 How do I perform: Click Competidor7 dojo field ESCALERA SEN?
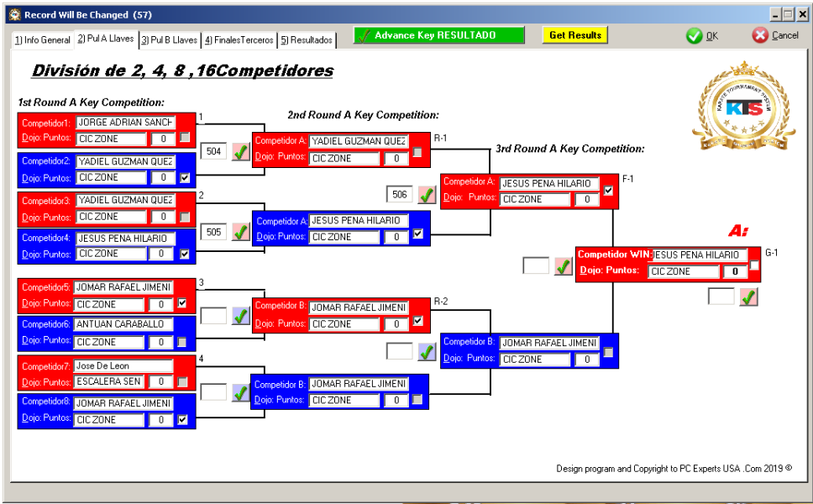tap(109, 381)
